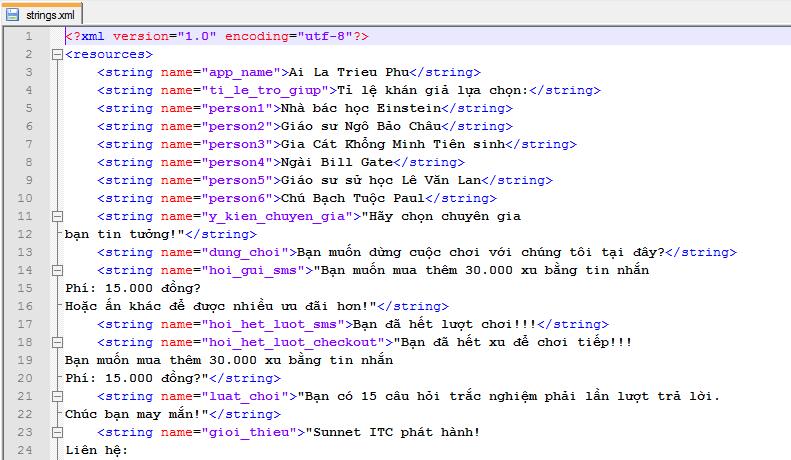Click line number 24 in the margin

point(25,450)
